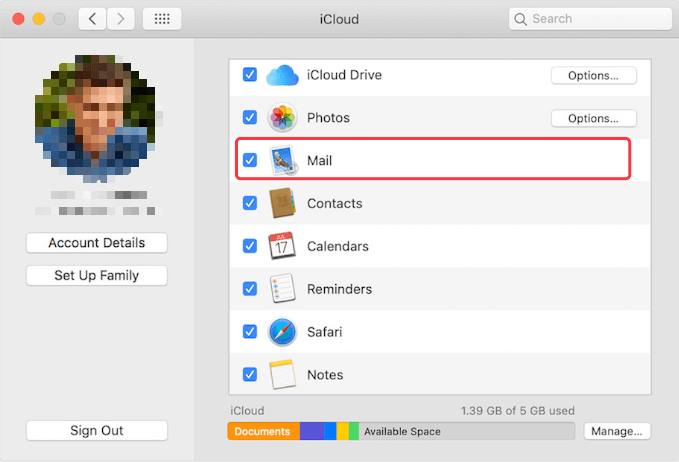Click the yellow storage bar segment
The height and width of the screenshot is (462, 679).
click(343, 431)
